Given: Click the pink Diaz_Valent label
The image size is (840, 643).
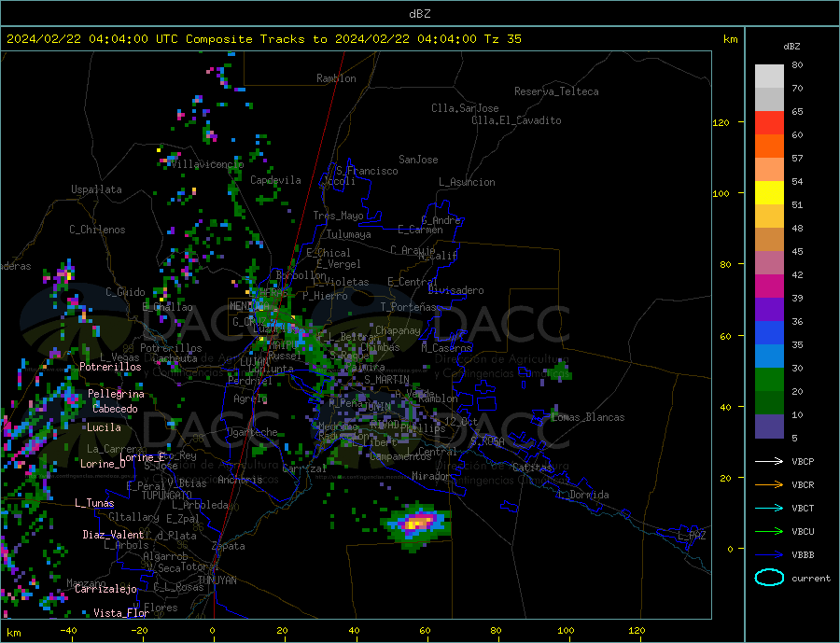Looking at the screenshot, I should (113, 535).
